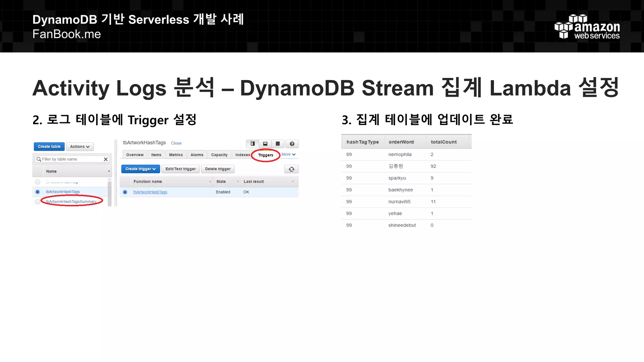Viewport: 644px width, 362px height.
Task: Click the baekhynee orderWord cell
Action: [401, 190]
